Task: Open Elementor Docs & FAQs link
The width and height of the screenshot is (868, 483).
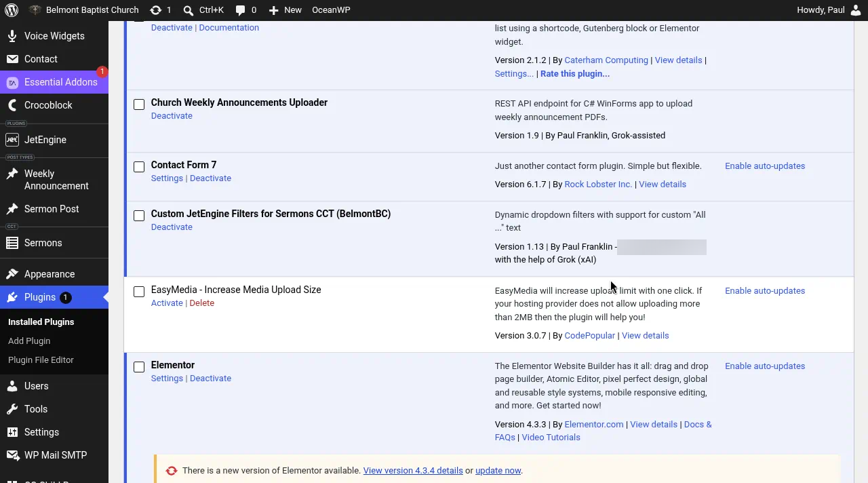Action: point(698,425)
